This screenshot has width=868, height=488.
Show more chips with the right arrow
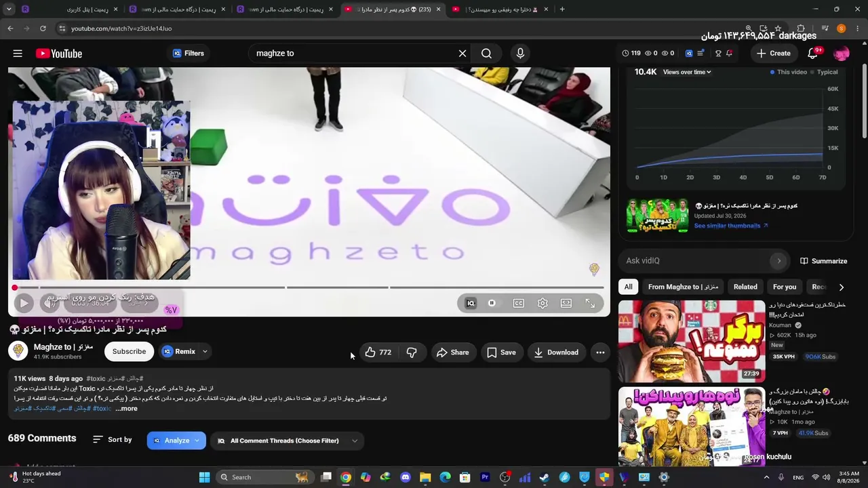tap(842, 287)
